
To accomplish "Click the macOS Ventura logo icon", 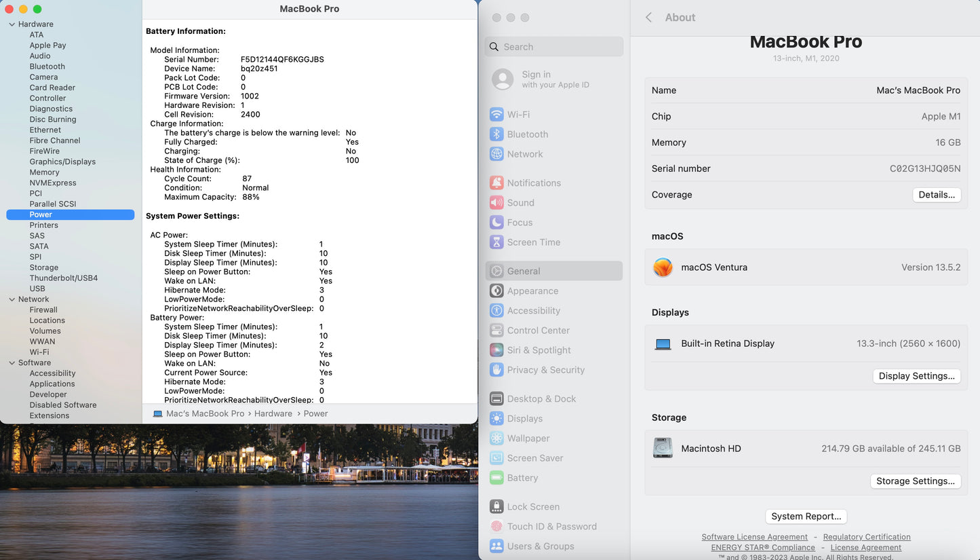I will click(x=663, y=267).
